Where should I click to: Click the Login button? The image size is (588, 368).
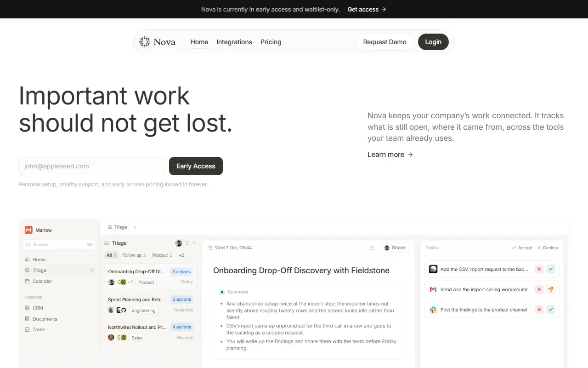tap(433, 42)
